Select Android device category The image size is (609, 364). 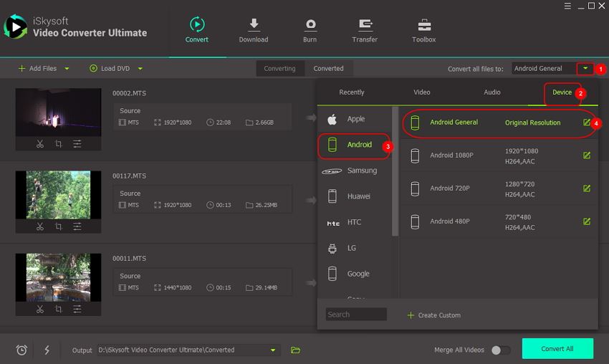point(354,145)
